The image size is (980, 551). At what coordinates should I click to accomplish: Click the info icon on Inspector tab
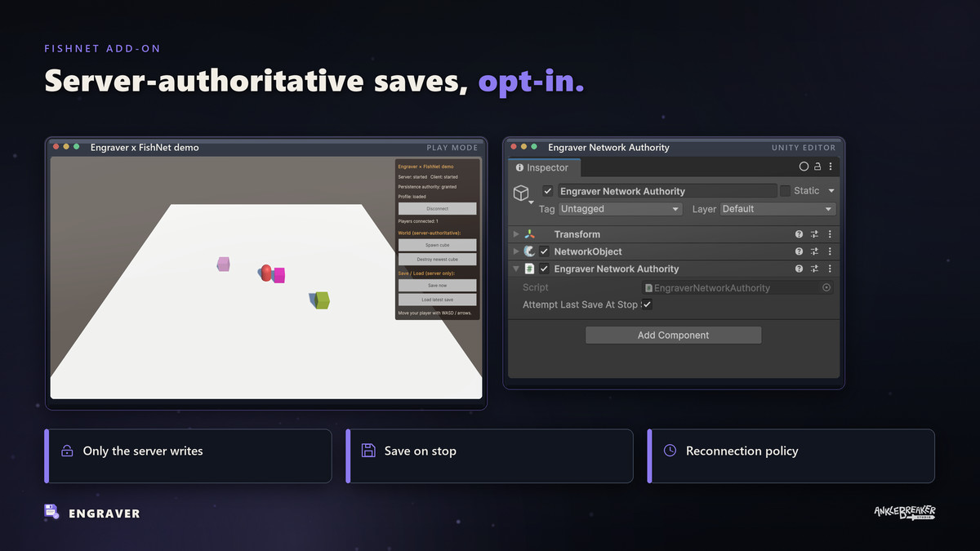(520, 167)
